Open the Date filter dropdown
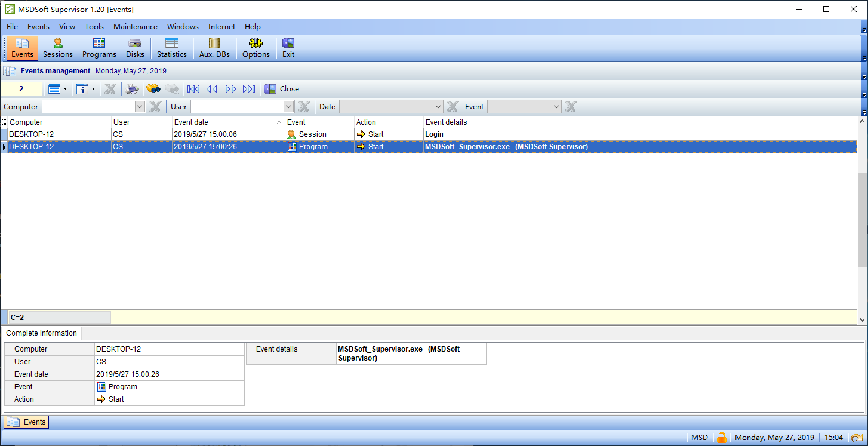This screenshot has width=868, height=446. (x=439, y=107)
